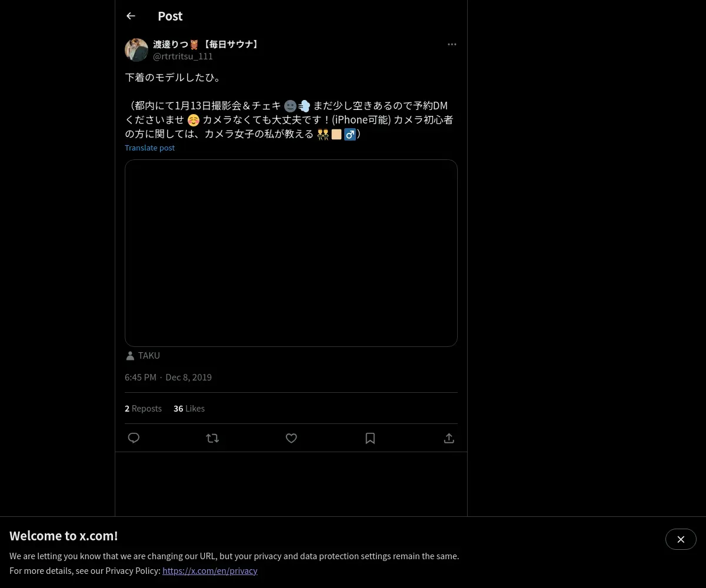The image size is (706, 588).
Task: Open the post's media image area
Action: pos(291,253)
